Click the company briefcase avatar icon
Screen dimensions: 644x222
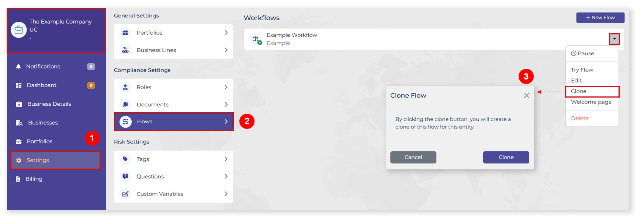click(x=19, y=30)
